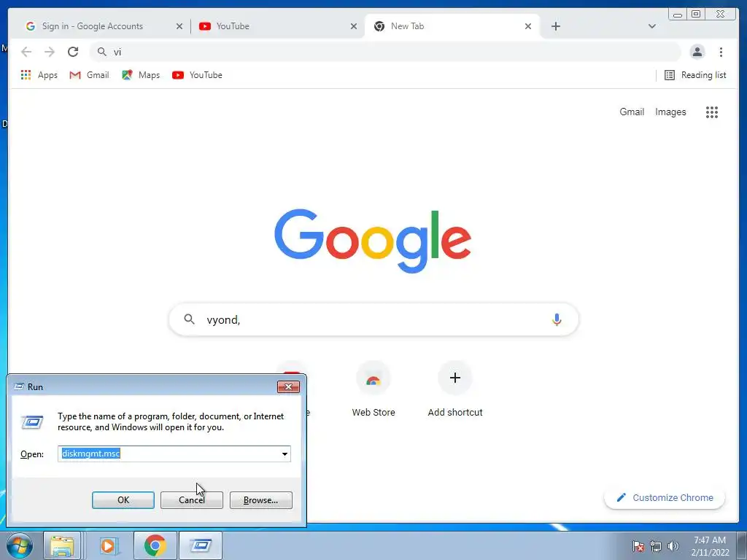Open Images link at top right
The height and width of the screenshot is (560, 747).
(x=670, y=112)
